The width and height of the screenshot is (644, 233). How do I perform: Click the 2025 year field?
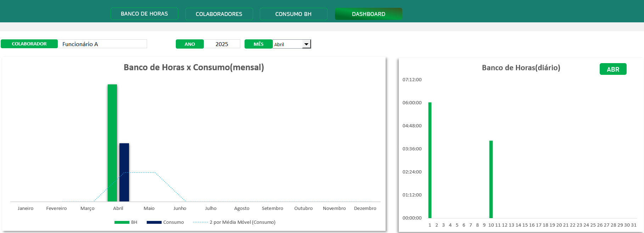pos(222,44)
